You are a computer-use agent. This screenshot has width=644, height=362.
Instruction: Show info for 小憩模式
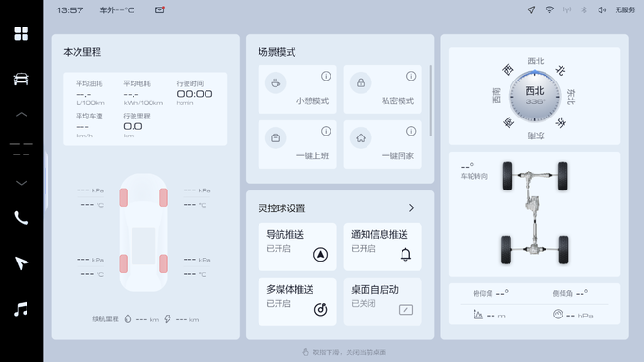[326, 76]
